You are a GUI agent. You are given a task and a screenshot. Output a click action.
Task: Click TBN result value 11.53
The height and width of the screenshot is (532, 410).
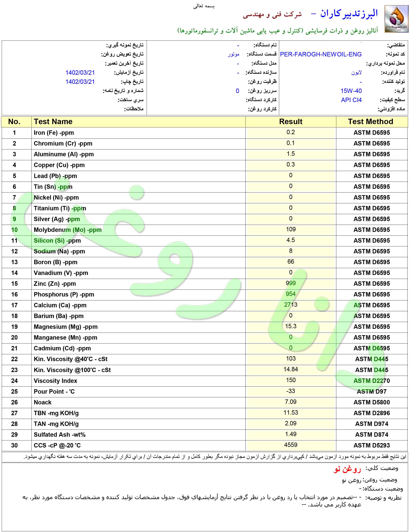(x=291, y=413)
